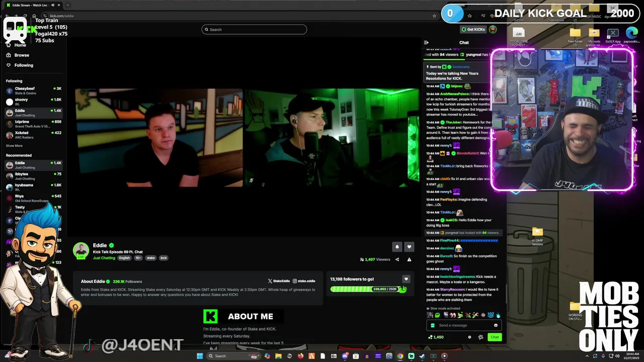Click the heart follow icon beside the bell
The image size is (644, 362).
[x=409, y=247]
